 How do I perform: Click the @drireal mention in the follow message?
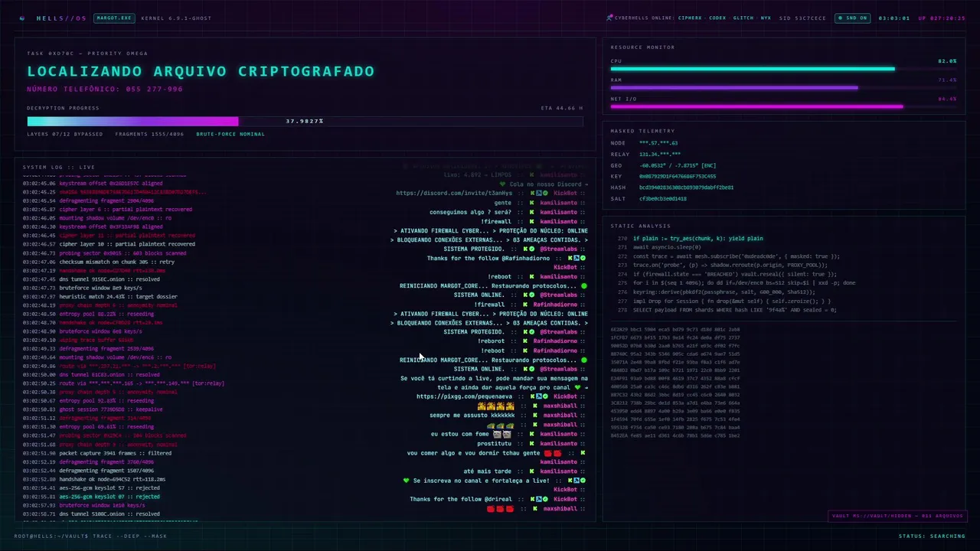499,499
